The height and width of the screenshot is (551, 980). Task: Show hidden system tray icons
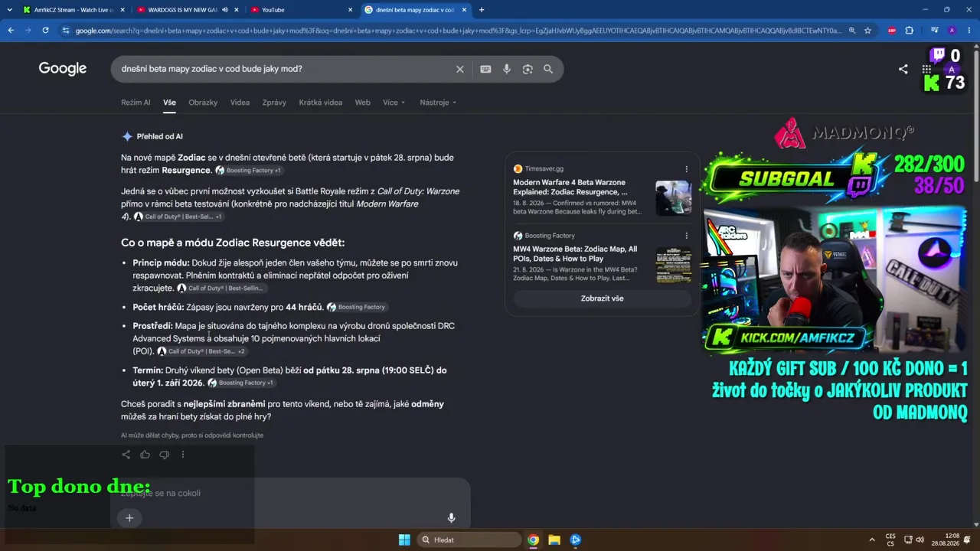(874, 540)
